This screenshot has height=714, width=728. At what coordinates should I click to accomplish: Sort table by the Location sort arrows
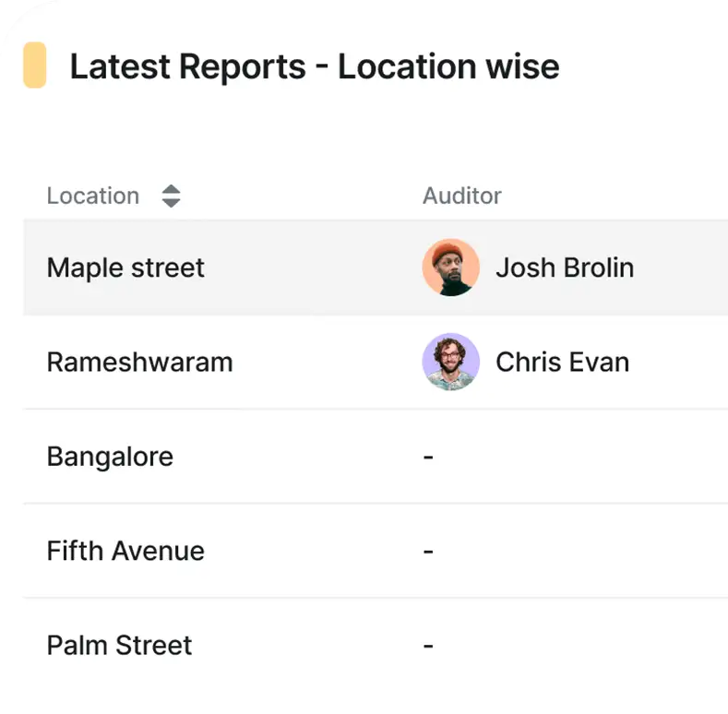[171, 196]
